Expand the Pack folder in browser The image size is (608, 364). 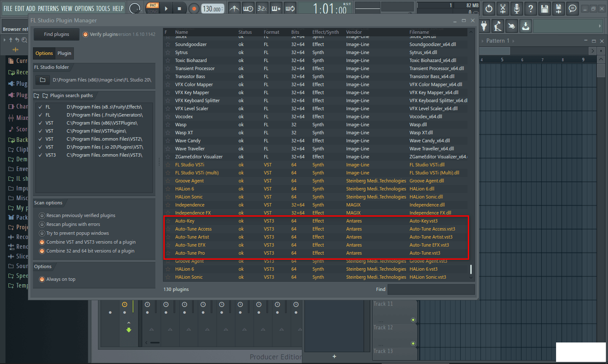point(17,217)
